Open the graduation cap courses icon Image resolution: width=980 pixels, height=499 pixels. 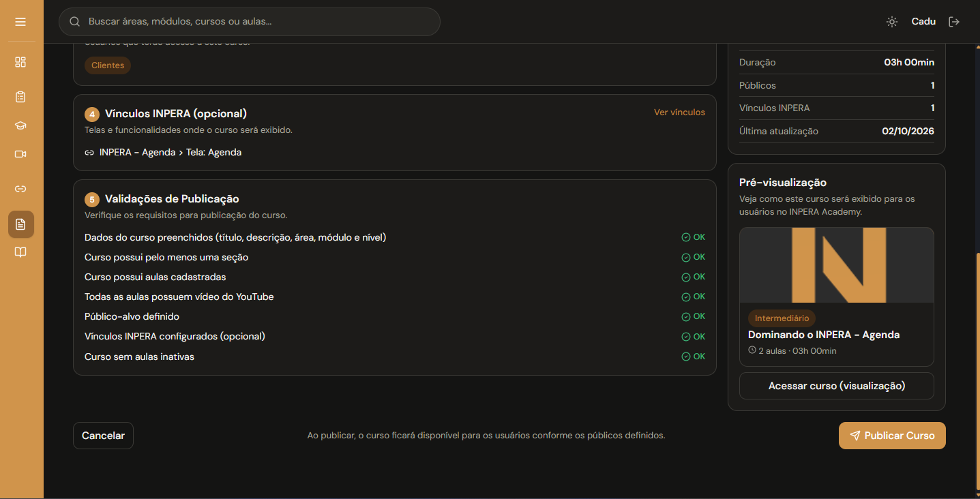20,125
